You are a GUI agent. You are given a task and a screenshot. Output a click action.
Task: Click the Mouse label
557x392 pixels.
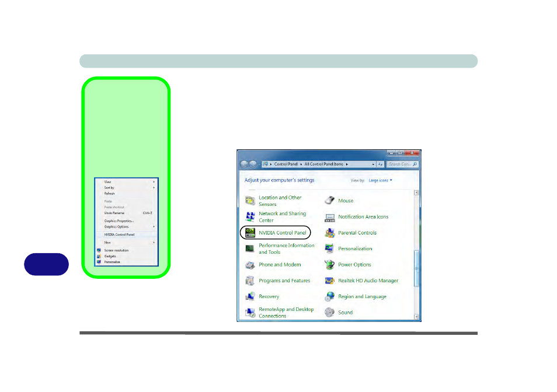(346, 201)
